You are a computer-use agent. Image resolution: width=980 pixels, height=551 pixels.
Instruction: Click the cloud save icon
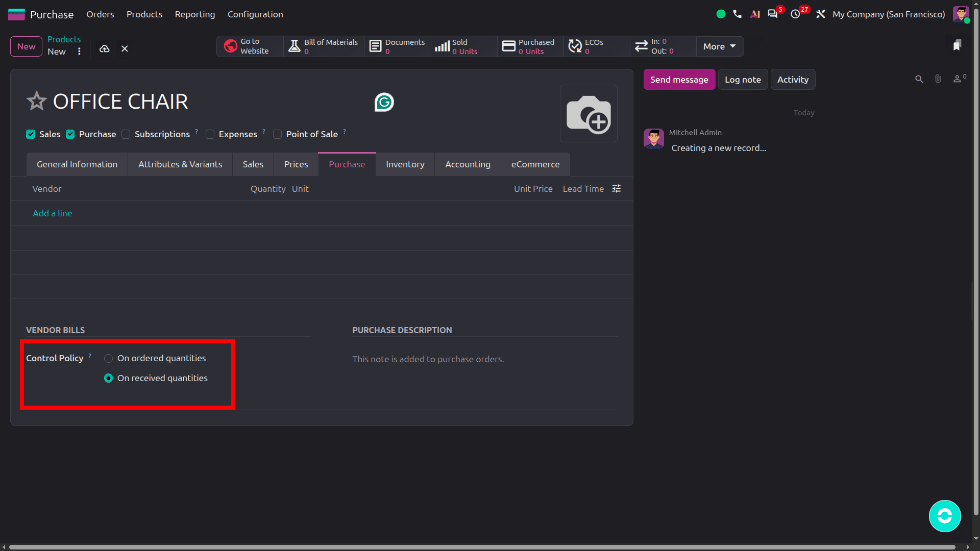click(104, 49)
